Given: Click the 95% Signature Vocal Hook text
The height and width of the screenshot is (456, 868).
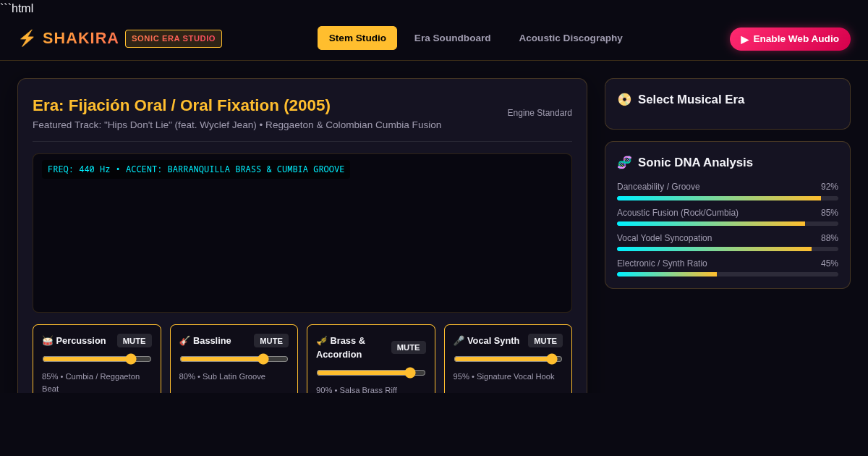Looking at the screenshot, I should [x=504, y=376].
